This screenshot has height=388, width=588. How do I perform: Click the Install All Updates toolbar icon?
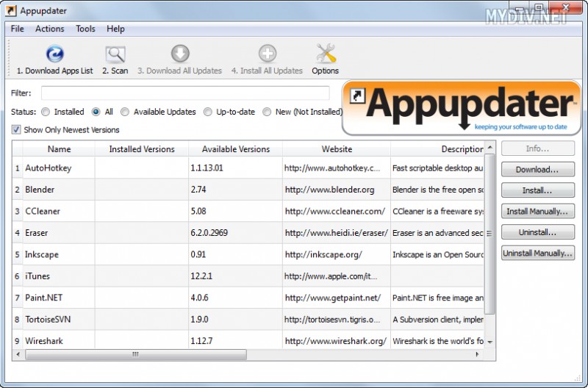[268, 54]
